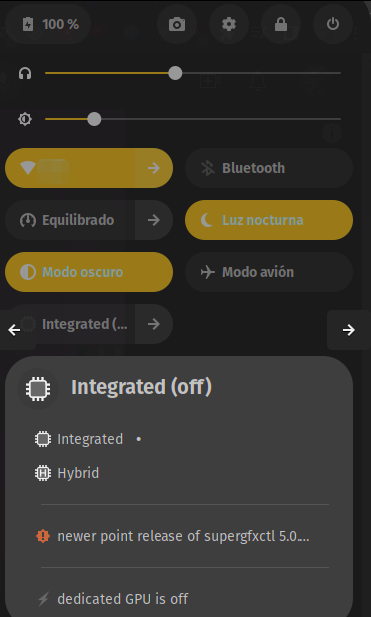Expand Equilibrado power profile arrow
The width and height of the screenshot is (371, 617).
[154, 220]
